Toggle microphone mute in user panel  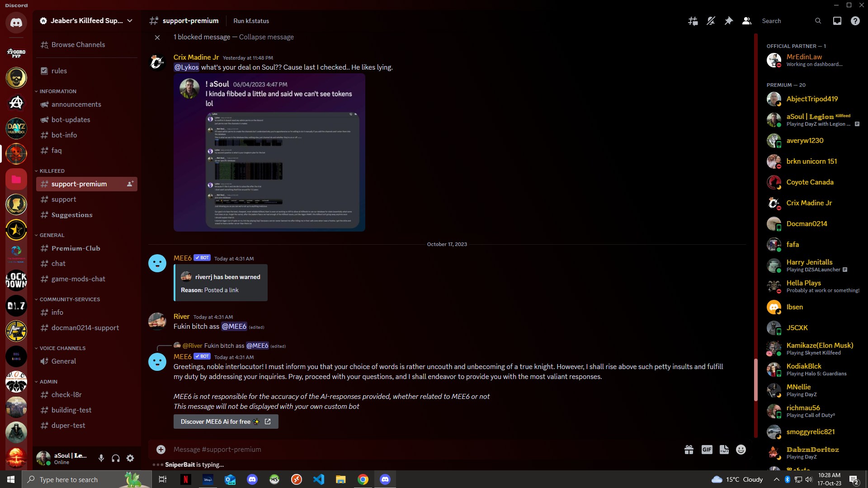pos(101,458)
